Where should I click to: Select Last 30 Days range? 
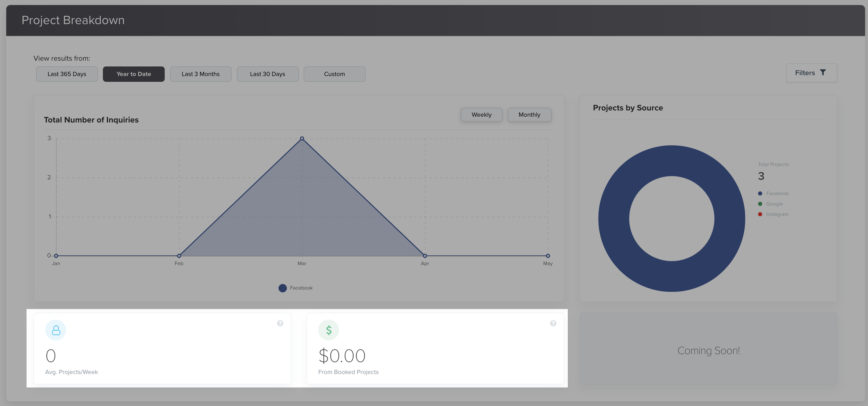tap(267, 74)
